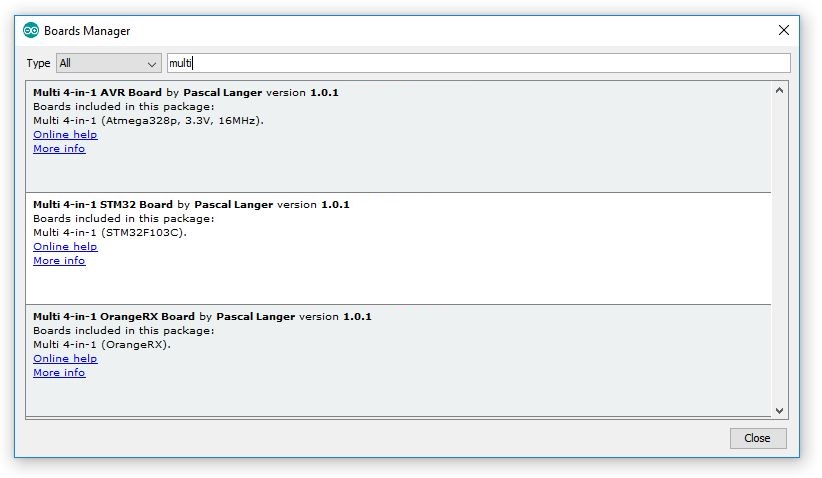Image resolution: width=822 pixels, height=478 pixels.
Task: Open Online help for the STM32 Board
Action: [65, 247]
